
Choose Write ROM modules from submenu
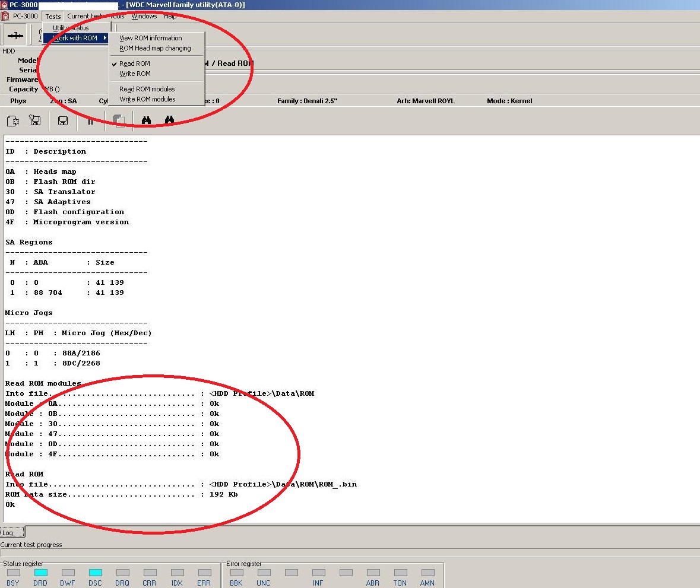tap(147, 100)
